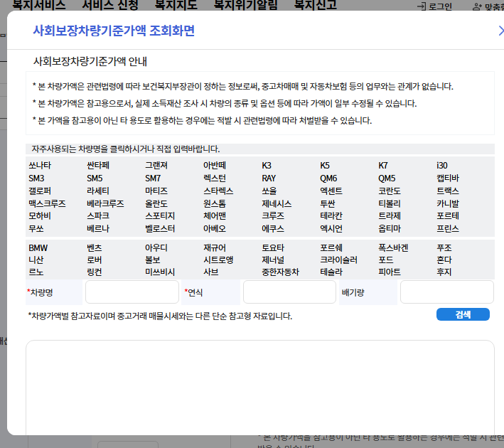Choose 카니발 vehicle name
Screen dimensions: 504x448
pos(448,203)
